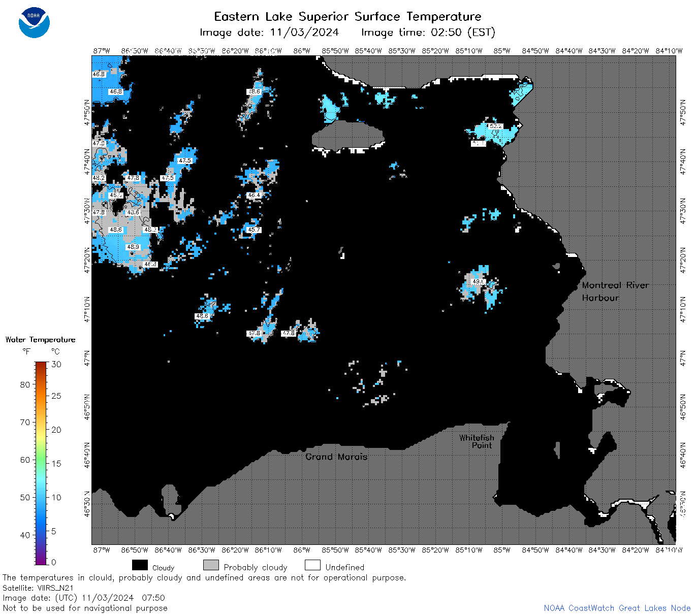
Task: Click the water temperature color scale bar
Action: pyautogui.click(x=41, y=463)
